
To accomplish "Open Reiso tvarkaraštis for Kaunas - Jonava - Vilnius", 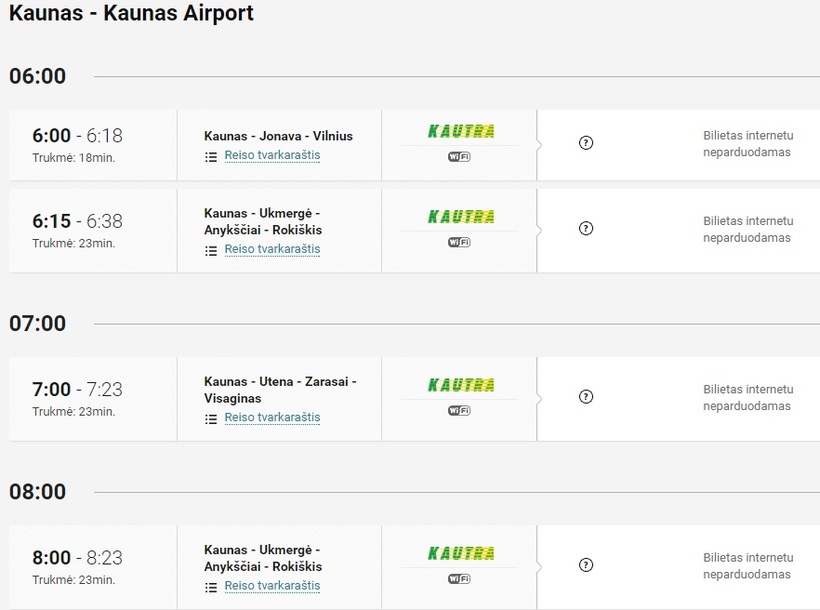I will click(x=272, y=156).
